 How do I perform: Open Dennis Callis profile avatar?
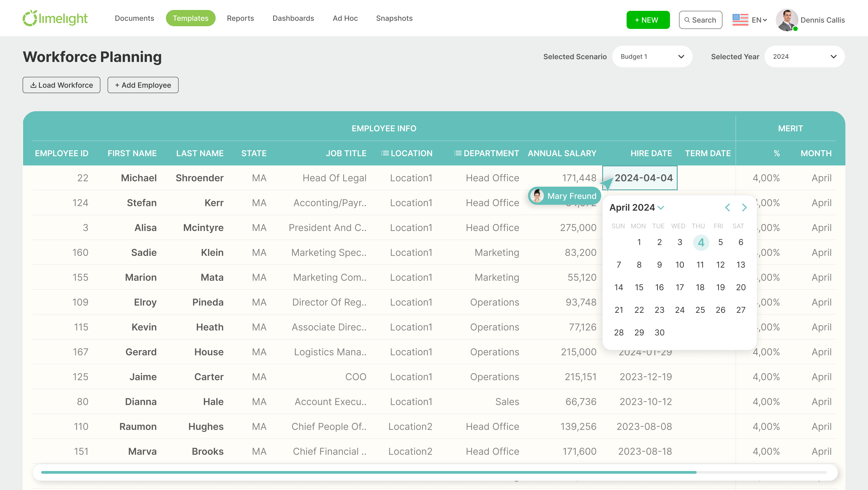click(788, 20)
